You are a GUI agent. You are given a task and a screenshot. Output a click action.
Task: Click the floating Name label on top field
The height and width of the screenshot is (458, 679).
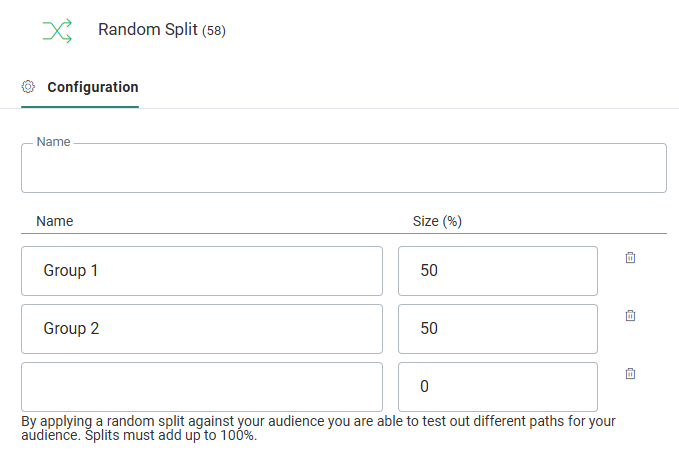(x=53, y=142)
